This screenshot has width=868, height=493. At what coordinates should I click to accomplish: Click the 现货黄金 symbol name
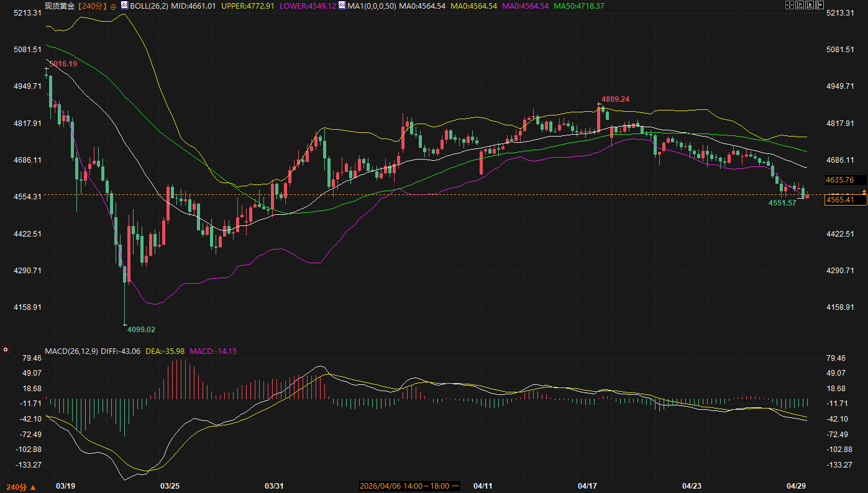(60, 6)
